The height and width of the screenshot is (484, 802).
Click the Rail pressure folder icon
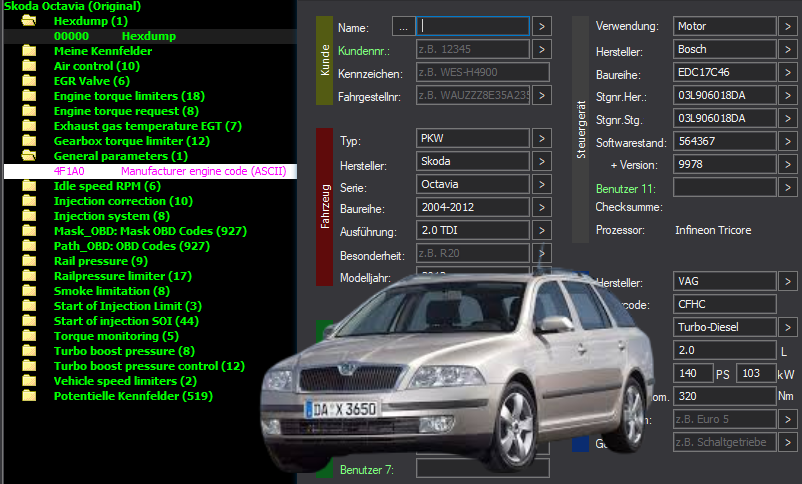29,260
